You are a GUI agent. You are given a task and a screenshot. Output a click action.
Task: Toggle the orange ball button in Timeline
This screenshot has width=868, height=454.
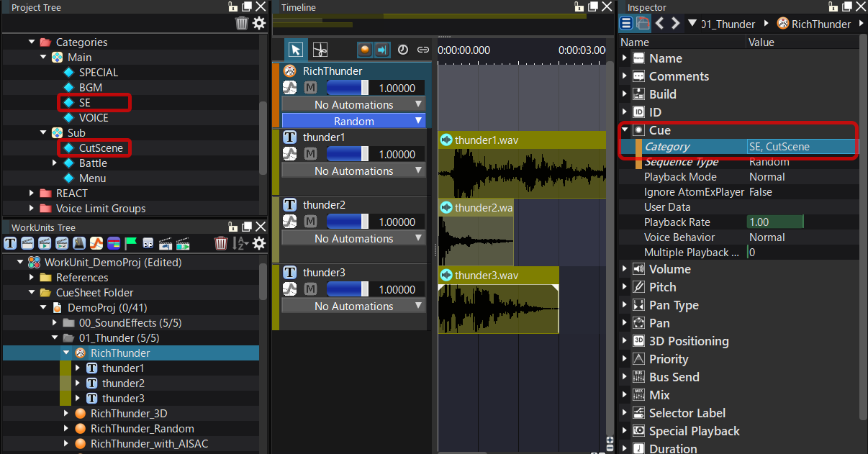coord(366,50)
